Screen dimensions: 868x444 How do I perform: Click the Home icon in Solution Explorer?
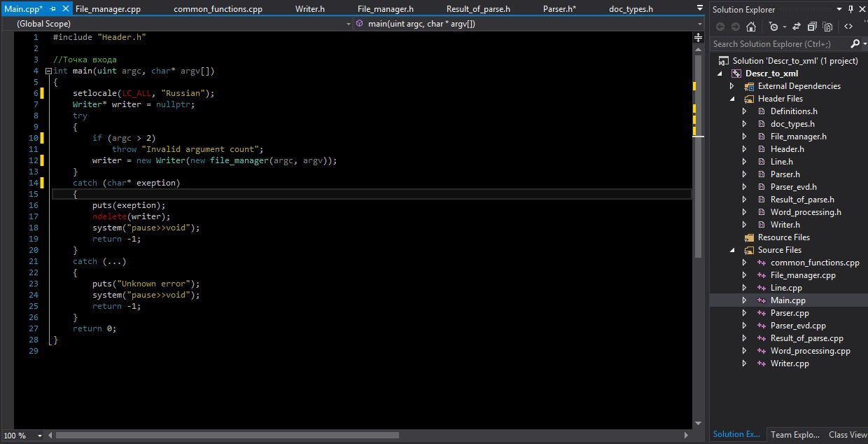[x=751, y=27]
